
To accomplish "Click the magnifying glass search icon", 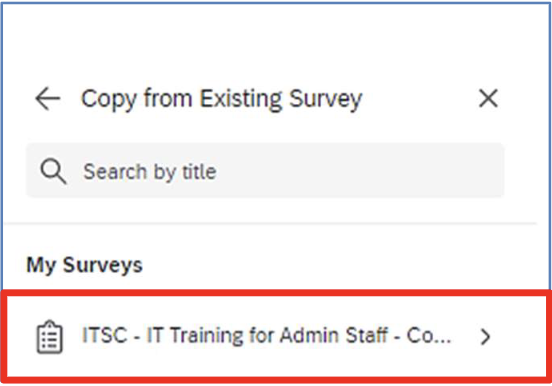I will [53, 171].
